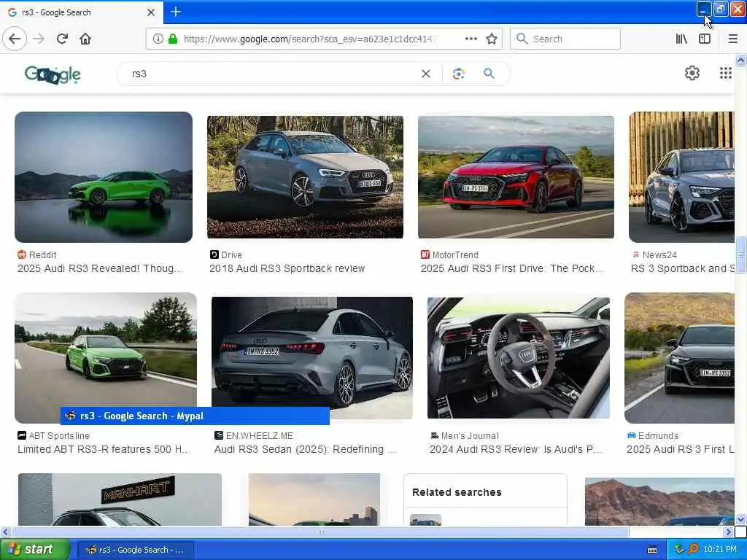
Task: Open "2018 Audi RS3 Sportback review" link
Action: click(x=287, y=268)
